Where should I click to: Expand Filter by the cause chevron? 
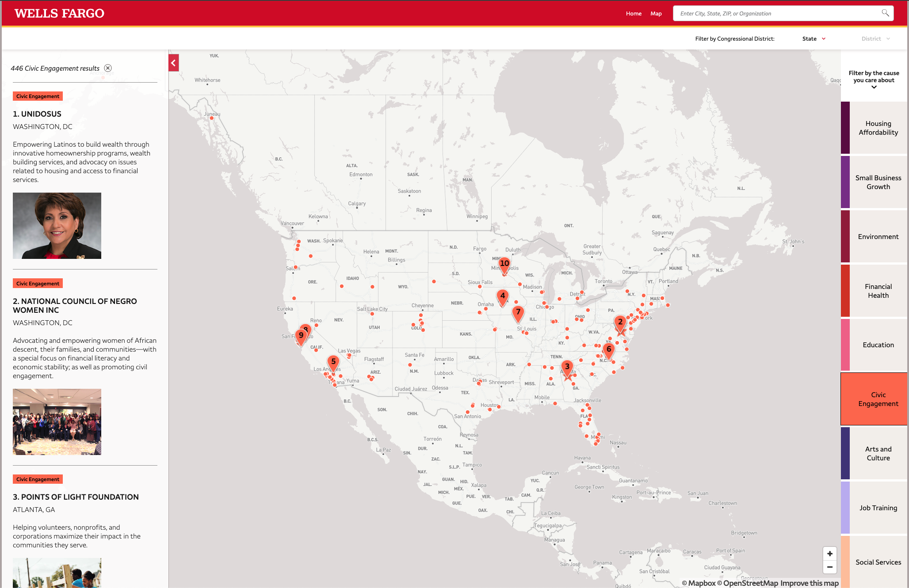[874, 87]
